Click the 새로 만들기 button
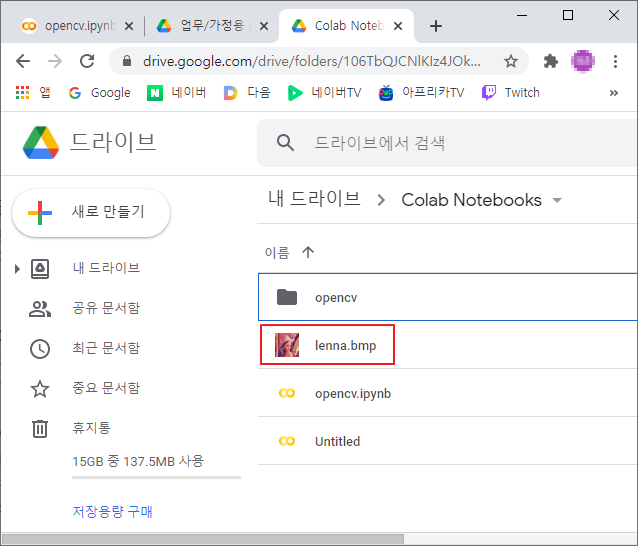638x546 pixels. click(x=91, y=212)
